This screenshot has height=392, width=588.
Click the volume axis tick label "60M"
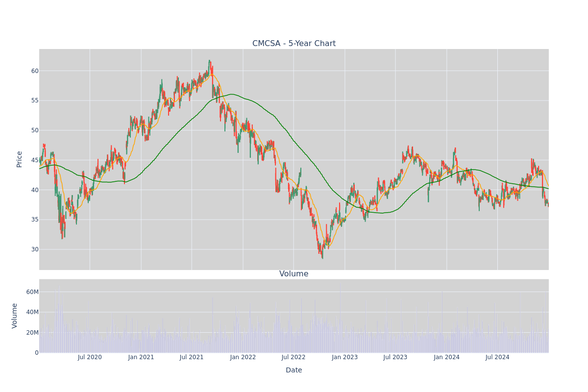tap(32, 292)
